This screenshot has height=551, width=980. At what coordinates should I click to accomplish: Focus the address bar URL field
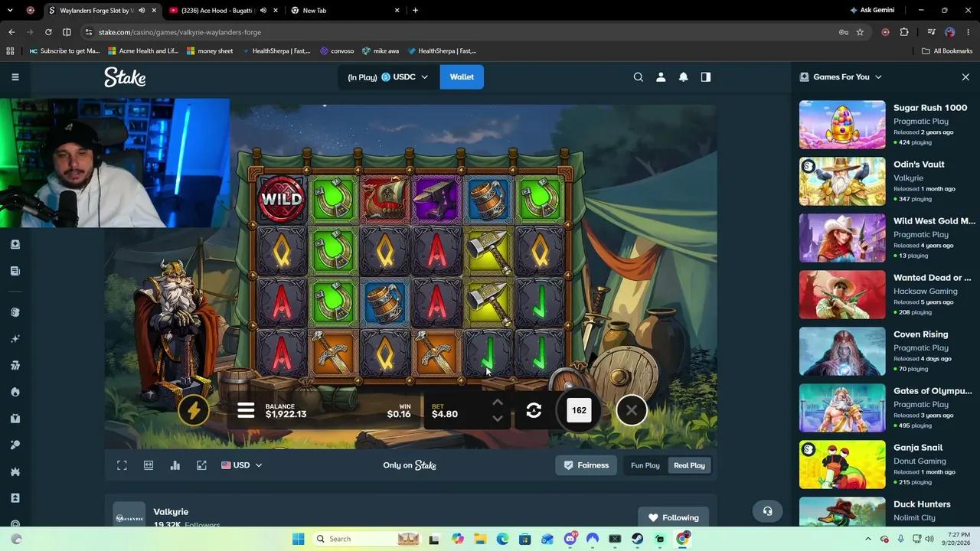tap(459, 32)
